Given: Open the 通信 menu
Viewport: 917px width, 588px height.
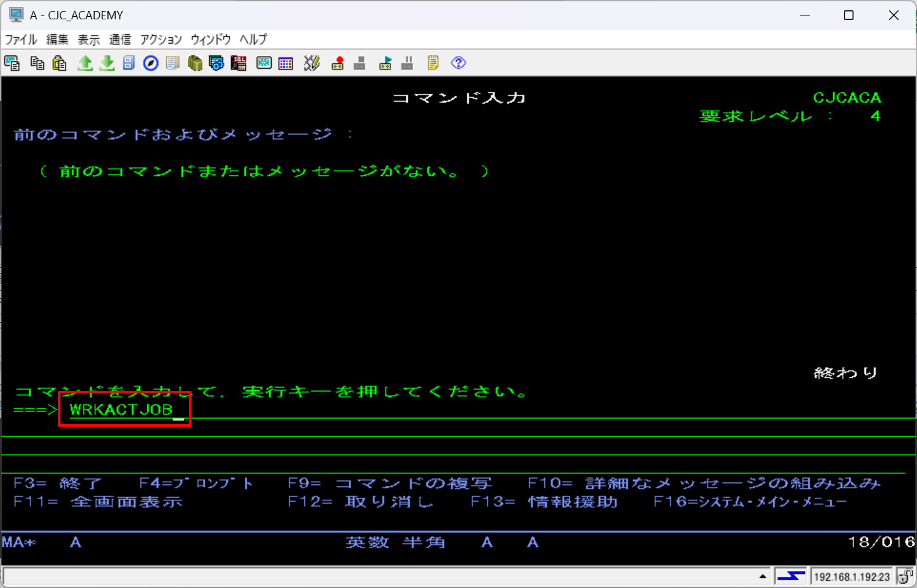Looking at the screenshot, I should click(x=120, y=39).
